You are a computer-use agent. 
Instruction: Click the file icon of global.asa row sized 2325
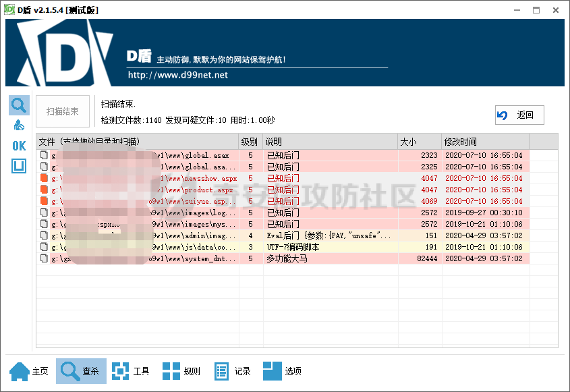point(44,167)
